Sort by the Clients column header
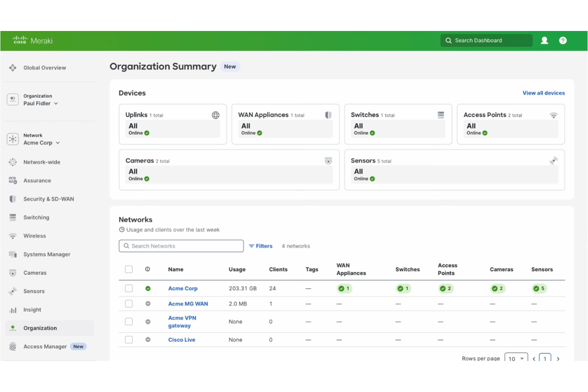 tap(278, 269)
